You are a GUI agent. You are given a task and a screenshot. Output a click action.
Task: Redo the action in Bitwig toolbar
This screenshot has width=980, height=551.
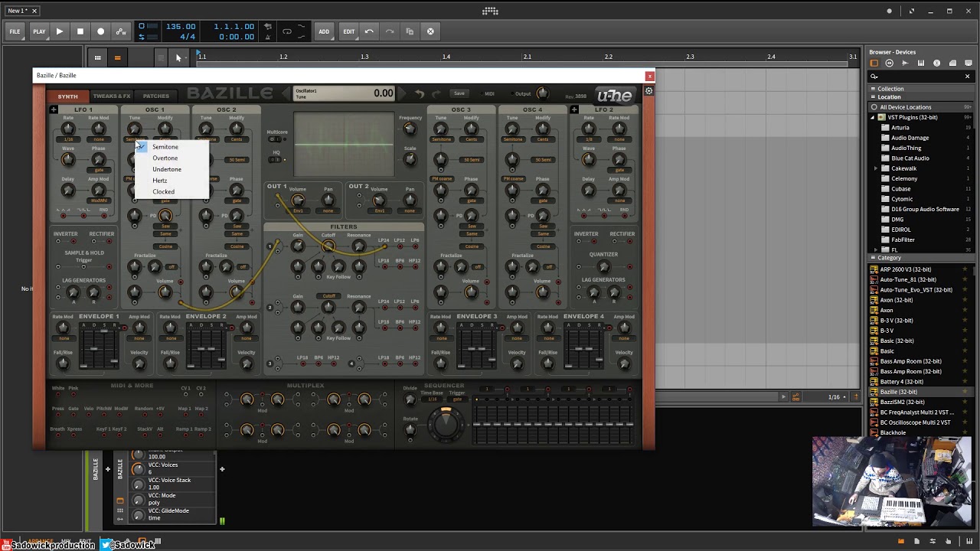390,31
